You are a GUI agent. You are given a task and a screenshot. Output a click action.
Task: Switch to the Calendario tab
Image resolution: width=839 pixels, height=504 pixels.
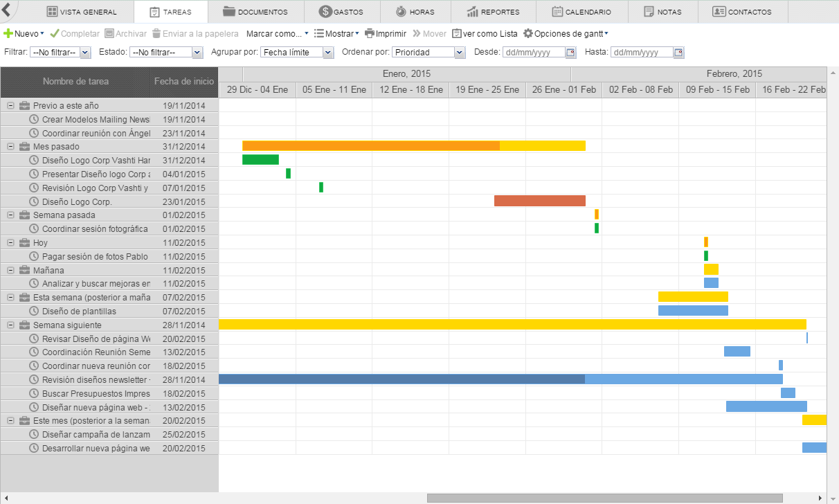[x=581, y=12]
